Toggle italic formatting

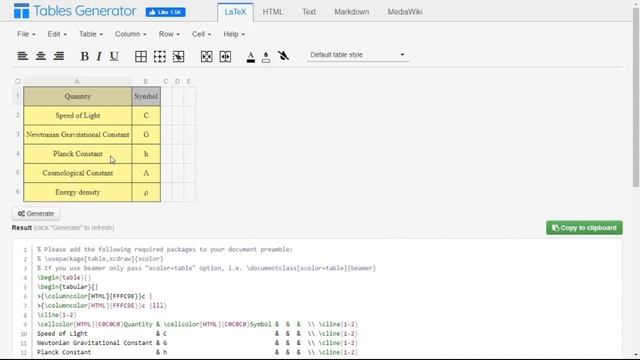point(99,56)
